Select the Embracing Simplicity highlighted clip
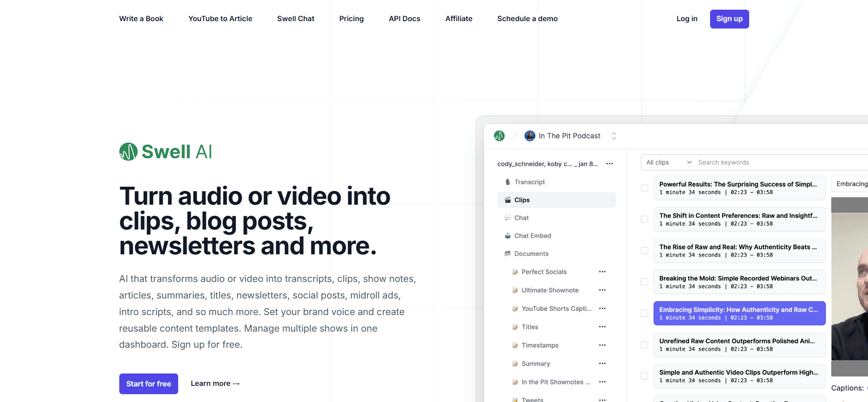This screenshot has width=868, height=402. click(739, 313)
